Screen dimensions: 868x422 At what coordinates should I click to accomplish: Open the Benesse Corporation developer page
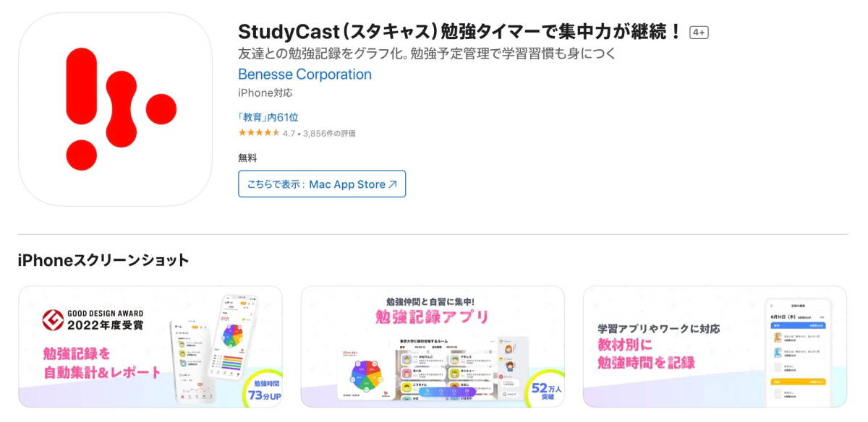[304, 74]
